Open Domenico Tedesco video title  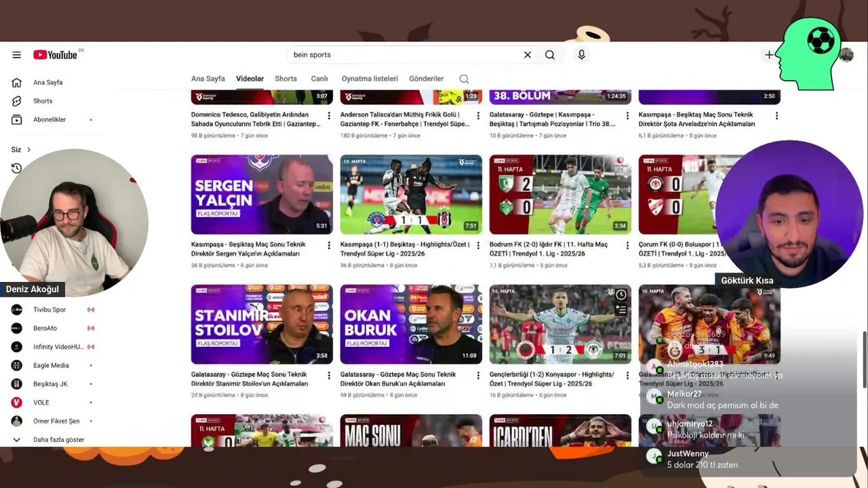click(x=256, y=119)
